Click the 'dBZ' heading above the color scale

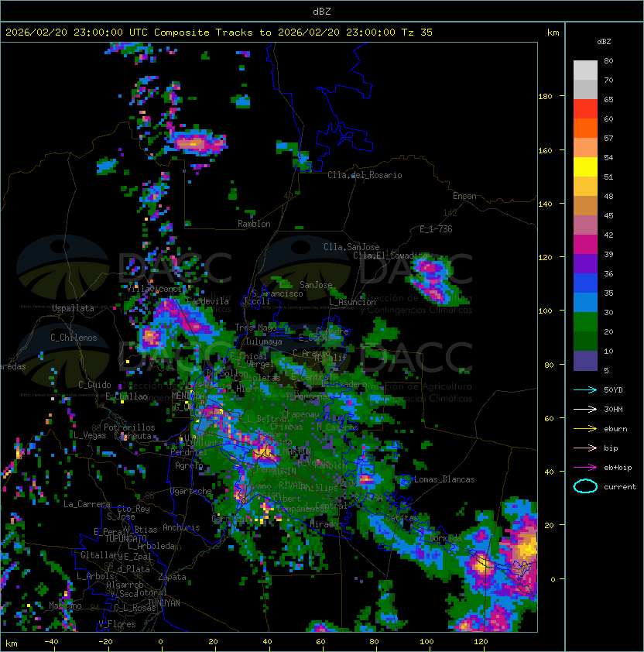click(604, 42)
